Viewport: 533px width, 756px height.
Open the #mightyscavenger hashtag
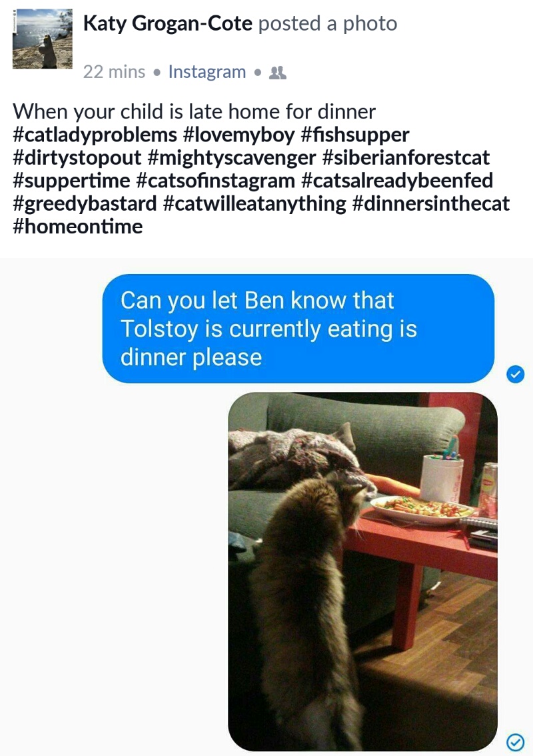(232, 157)
